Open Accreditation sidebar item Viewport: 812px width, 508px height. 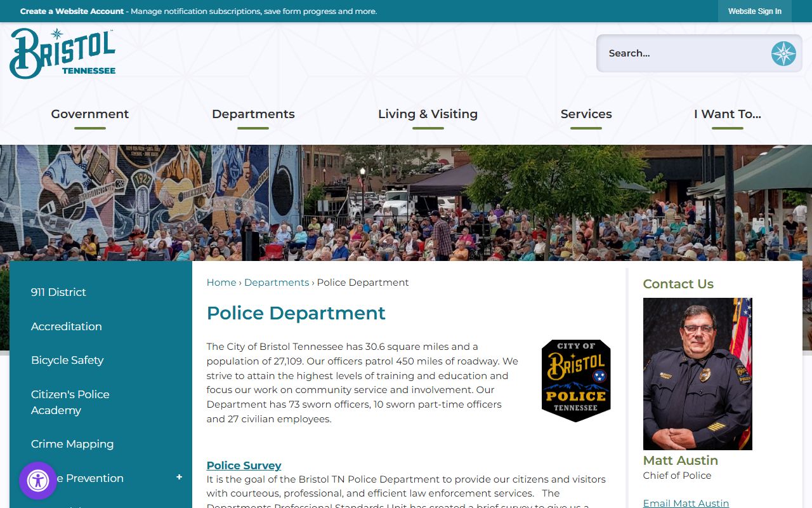[x=101, y=326]
